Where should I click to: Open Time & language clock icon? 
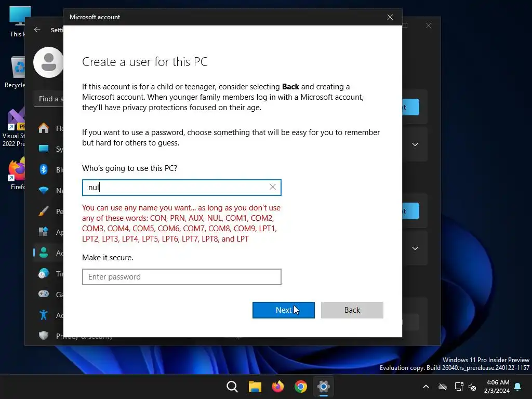tap(44, 273)
